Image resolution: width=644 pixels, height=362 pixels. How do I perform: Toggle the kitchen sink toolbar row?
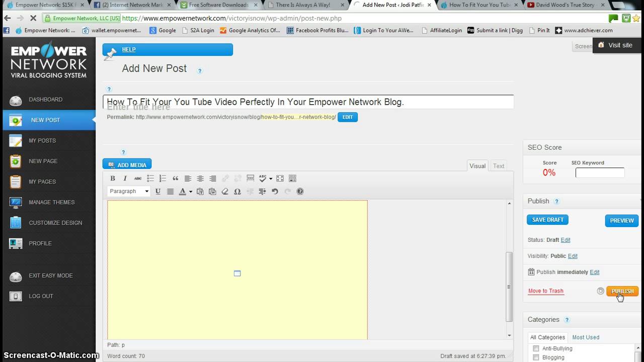click(x=292, y=178)
